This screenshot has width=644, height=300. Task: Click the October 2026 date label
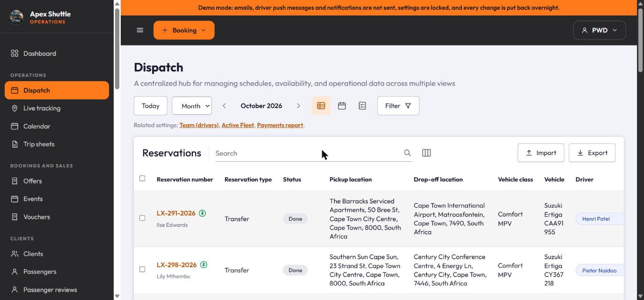click(261, 106)
